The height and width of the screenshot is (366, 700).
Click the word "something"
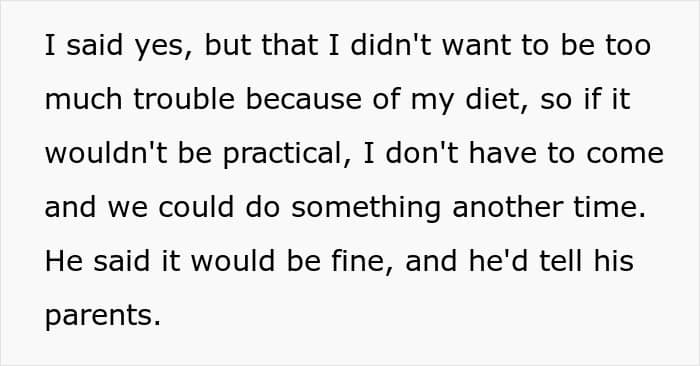click(366, 209)
